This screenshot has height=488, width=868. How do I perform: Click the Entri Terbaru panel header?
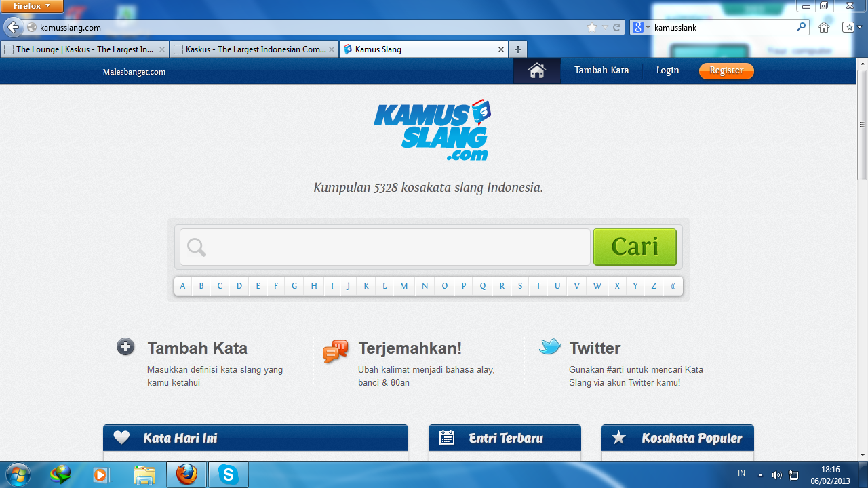[505, 438]
